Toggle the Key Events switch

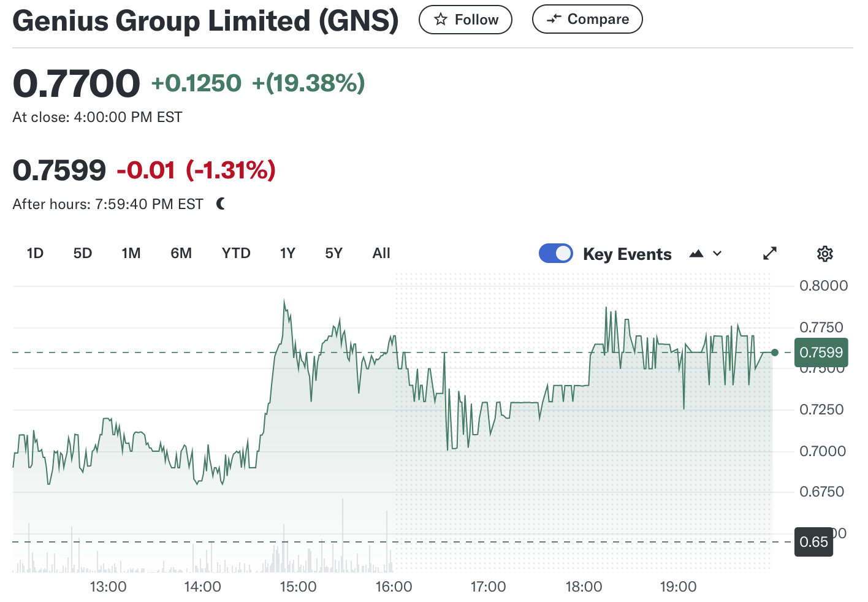coord(556,253)
